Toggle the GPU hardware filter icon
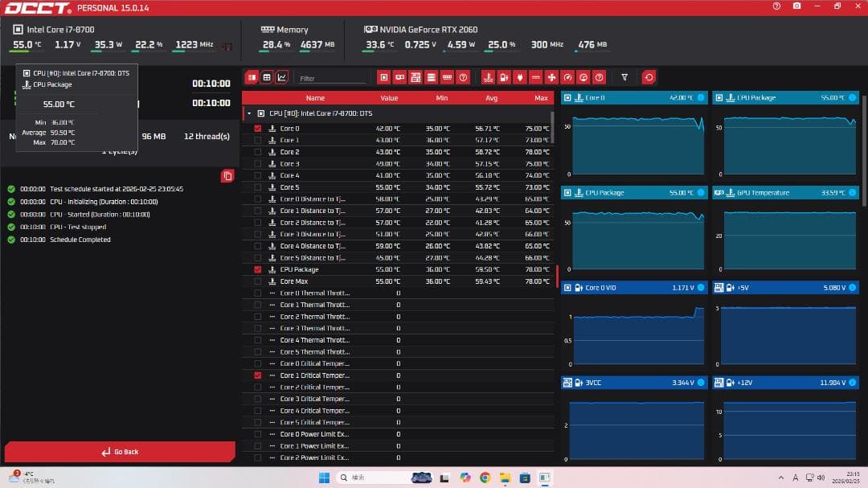This screenshot has width=868, height=488. (x=399, y=77)
